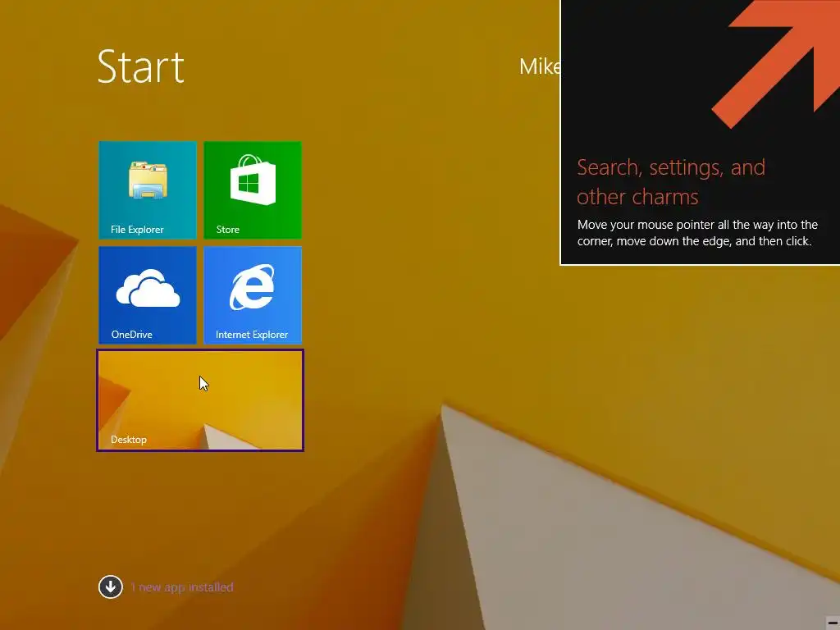Click the 'Move your mouse pointer' tip text
This screenshot has width=840, height=630.
click(x=697, y=233)
